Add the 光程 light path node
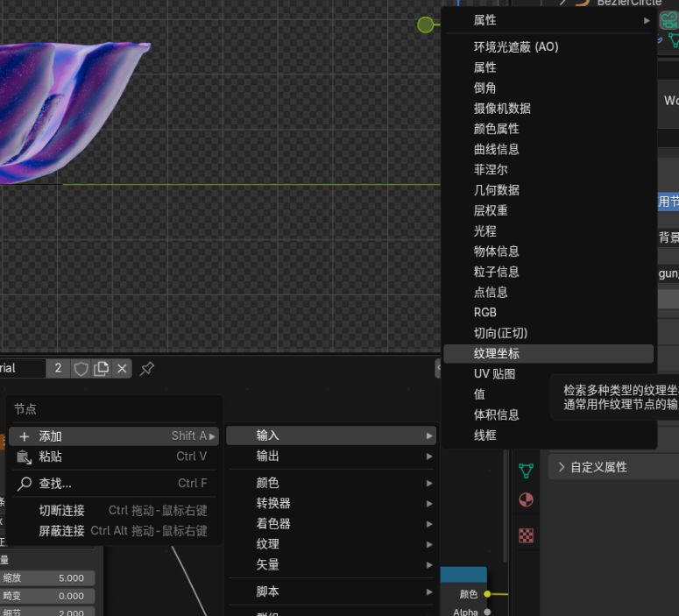This screenshot has width=679, height=616. point(548,231)
